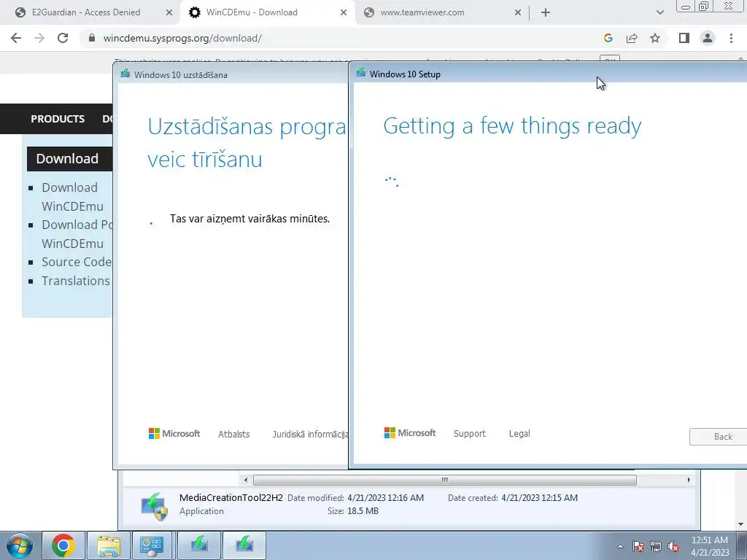Open network tray icon
Viewport: 747px width, 560px height.
656,546
